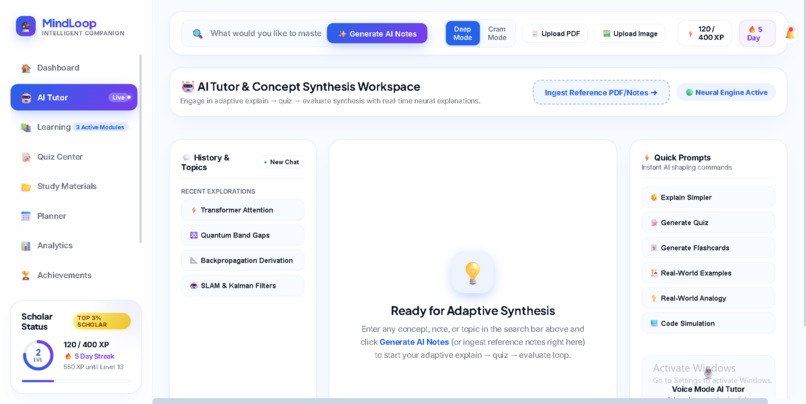Select the Generate Flashcards quick prompt
Image resolution: width=806 pixels, height=404 pixels.
[x=708, y=248]
